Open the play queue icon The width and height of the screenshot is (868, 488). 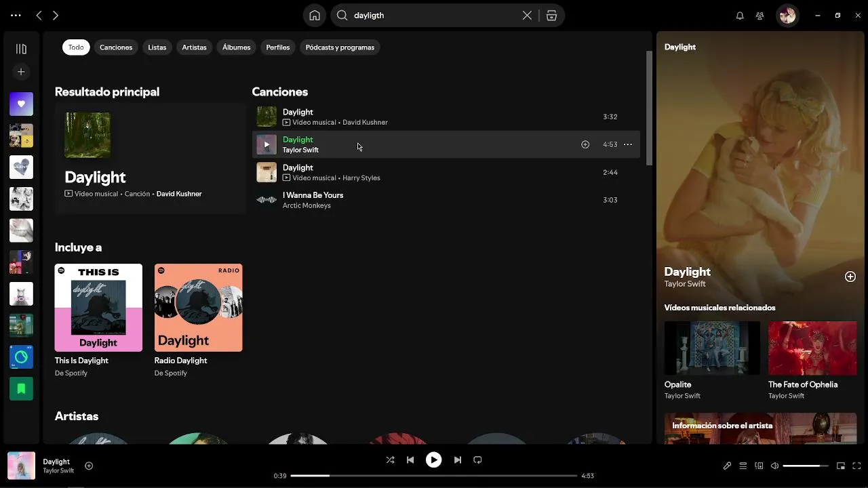(x=743, y=466)
